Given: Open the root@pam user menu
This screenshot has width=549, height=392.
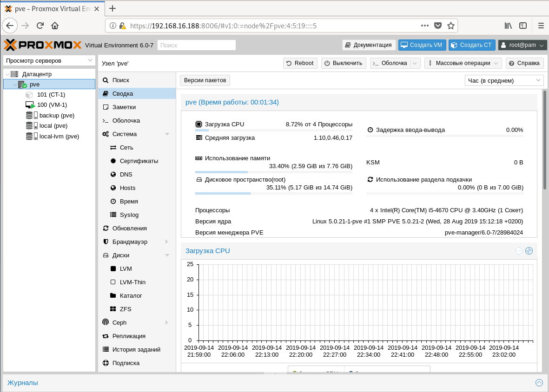Looking at the screenshot, I should click(x=523, y=45).
